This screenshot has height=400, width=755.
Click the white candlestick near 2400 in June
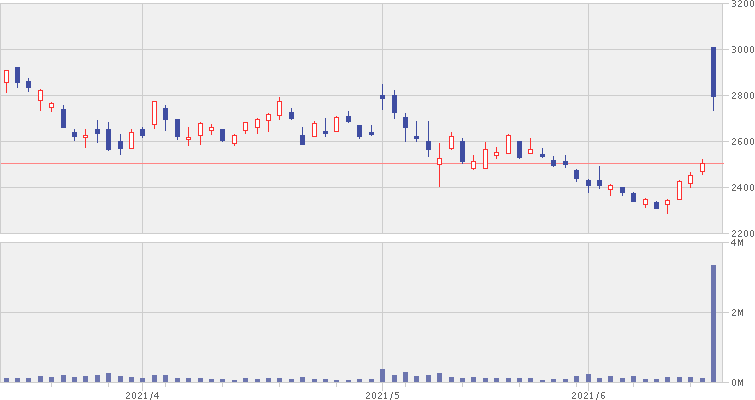pos(679,190)
